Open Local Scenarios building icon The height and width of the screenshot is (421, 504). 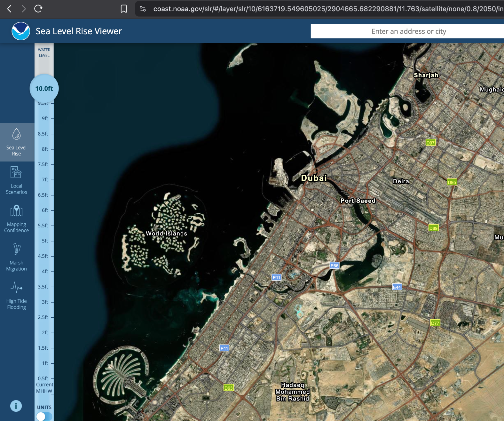pos(16,172)
